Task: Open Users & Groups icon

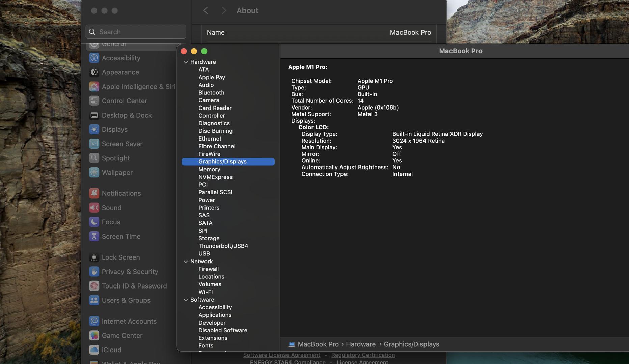Action: click(94, 300)
